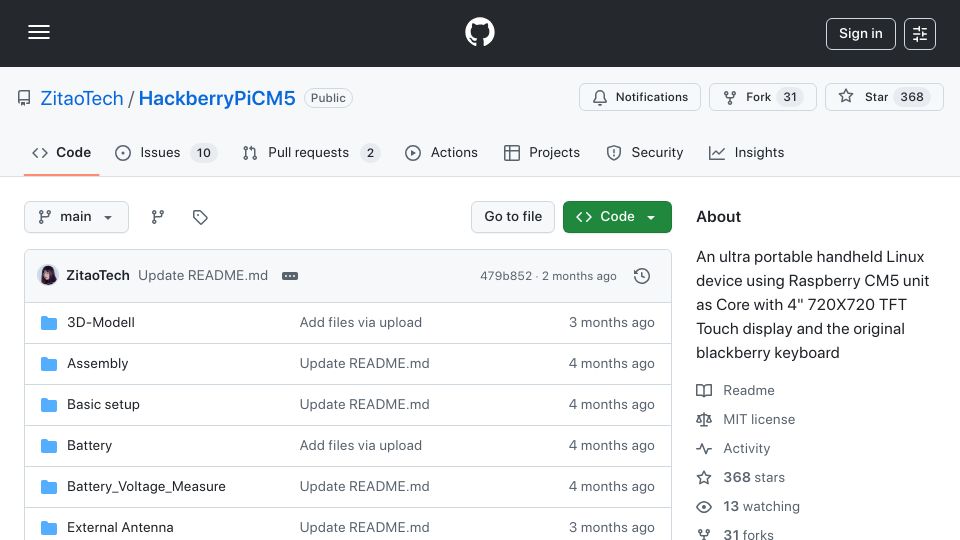
Task: Open the Security tab
Action: (645, 152)
